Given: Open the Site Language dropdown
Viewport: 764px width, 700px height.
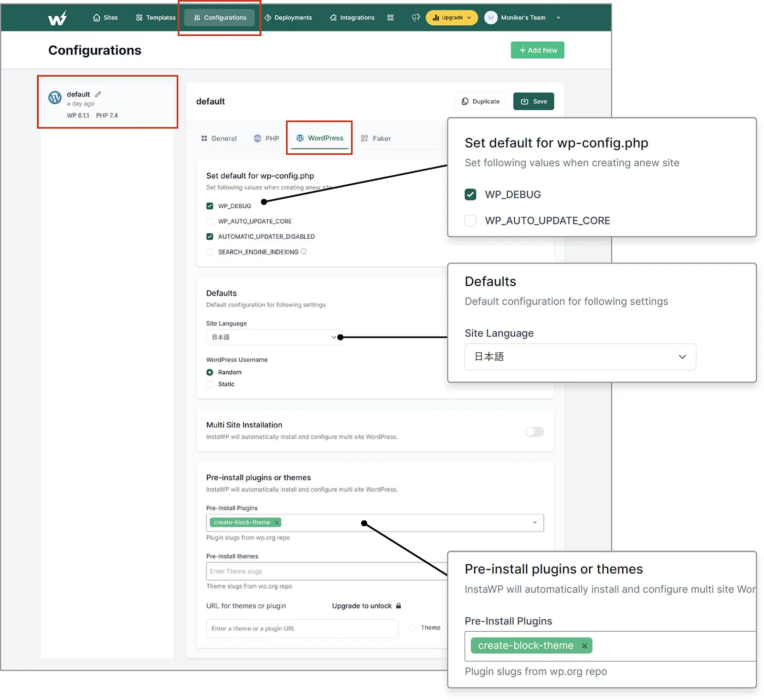Looking at the screenshot, I should click(274, 337).
